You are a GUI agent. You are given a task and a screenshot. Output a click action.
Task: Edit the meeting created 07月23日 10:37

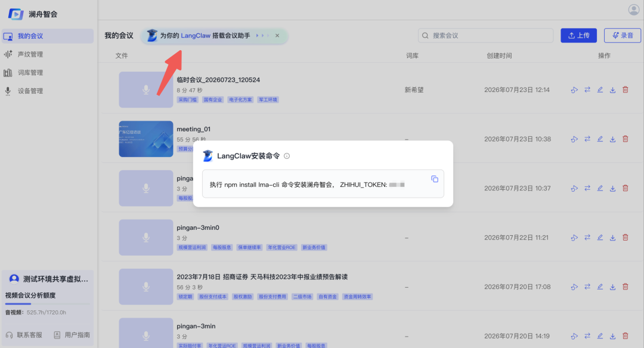click(x=600, y=188)
